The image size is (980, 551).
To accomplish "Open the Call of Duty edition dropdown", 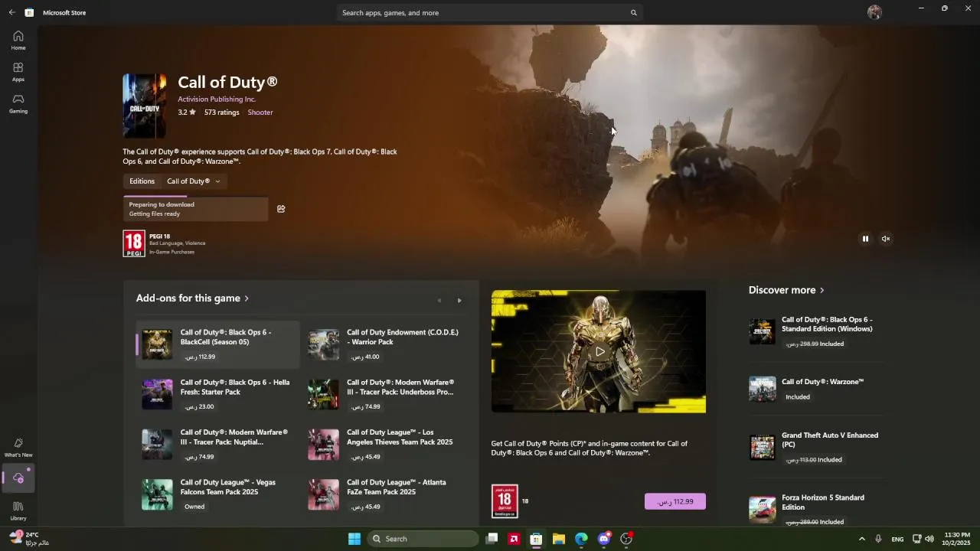I will (194, 181).
